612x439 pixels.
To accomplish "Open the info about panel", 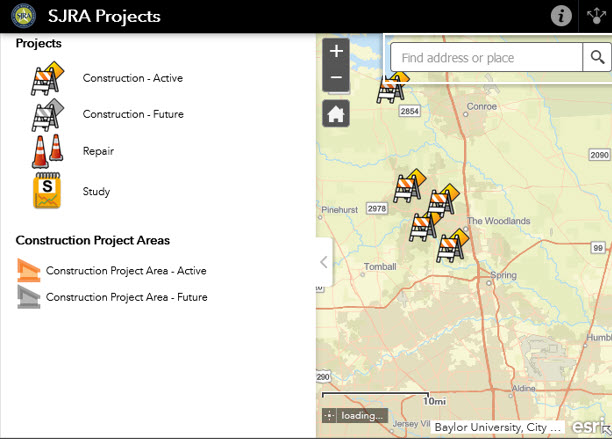I will tap(561, 16).
